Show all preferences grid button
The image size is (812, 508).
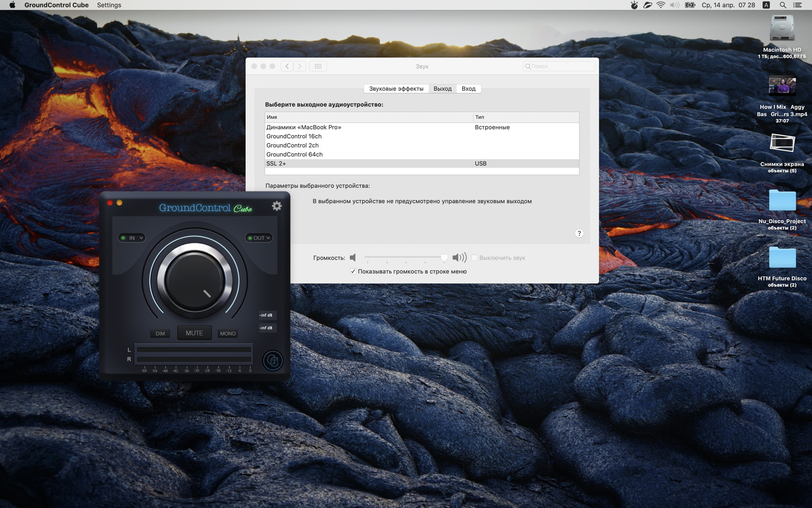coord(318,66)
